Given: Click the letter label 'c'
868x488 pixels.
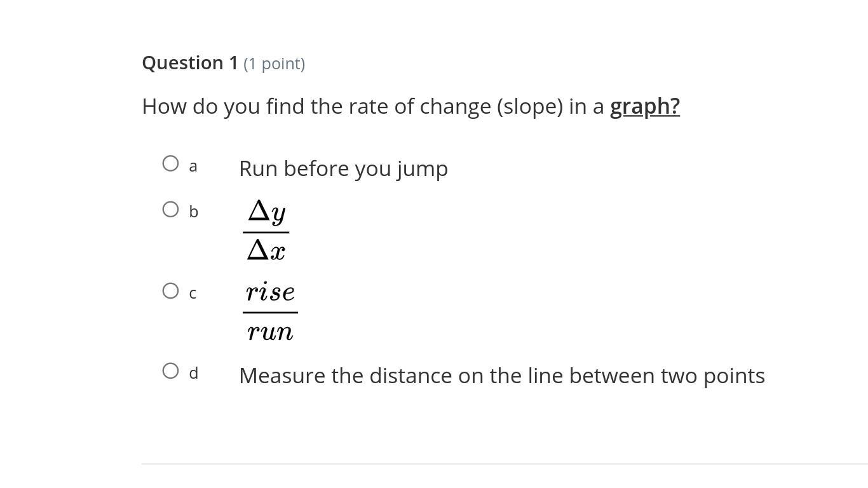Looking at the screenshot, I should 193,294.
